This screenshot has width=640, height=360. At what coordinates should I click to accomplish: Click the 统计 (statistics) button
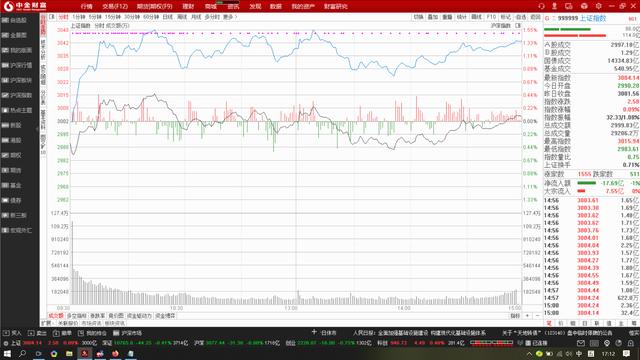(x=462, y=17)
